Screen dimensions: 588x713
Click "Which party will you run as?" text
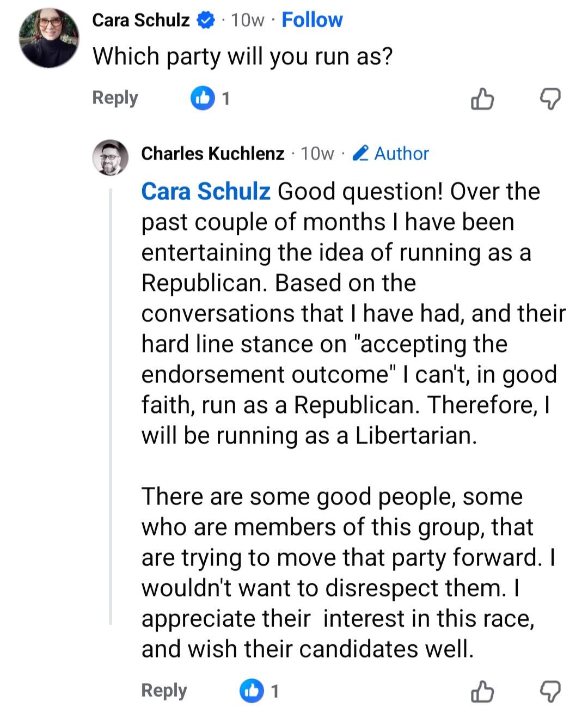coord(242,57)
